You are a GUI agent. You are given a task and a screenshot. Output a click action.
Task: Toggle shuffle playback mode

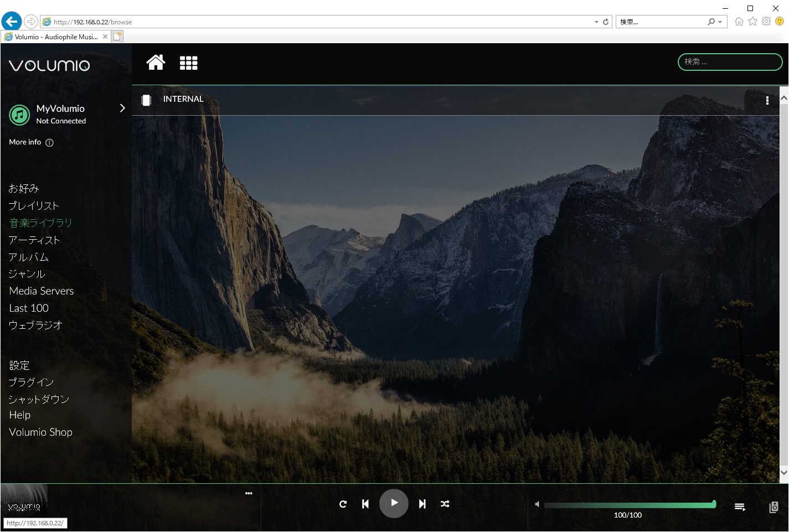[445, 504]
